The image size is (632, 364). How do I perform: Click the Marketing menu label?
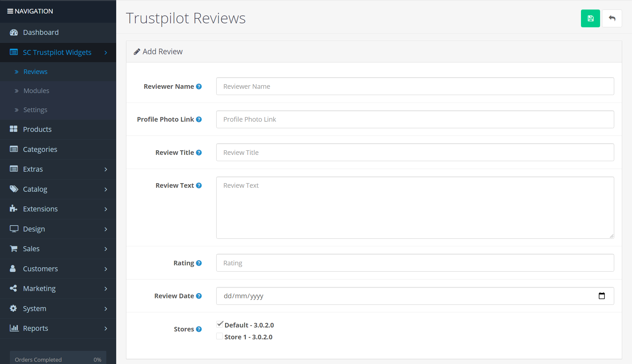[39, 288]
